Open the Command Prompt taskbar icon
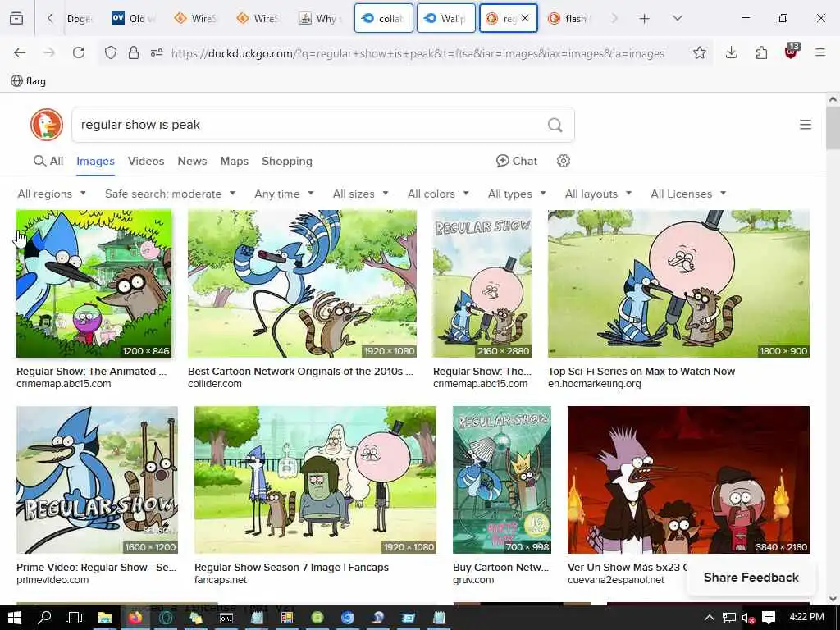 pos(226,618)
